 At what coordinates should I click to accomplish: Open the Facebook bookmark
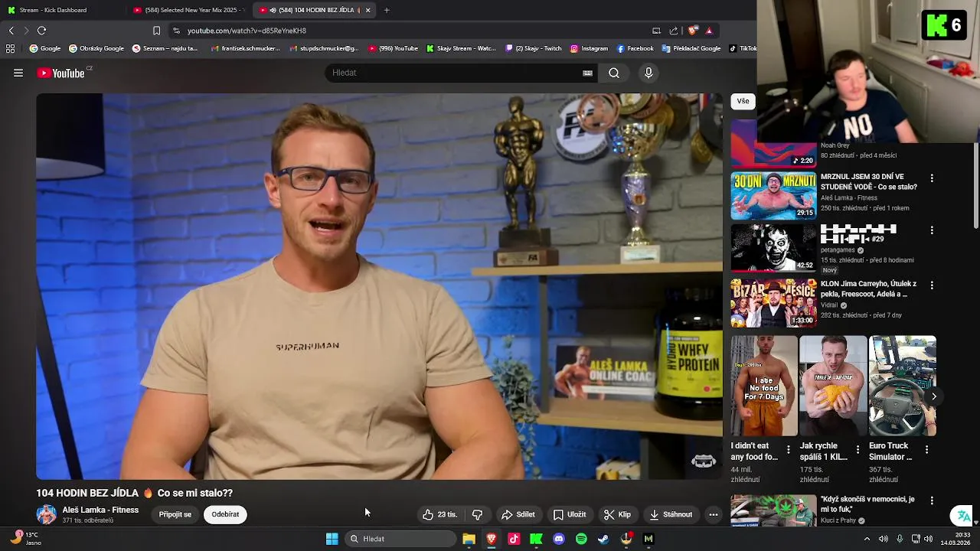click(635, 48)
